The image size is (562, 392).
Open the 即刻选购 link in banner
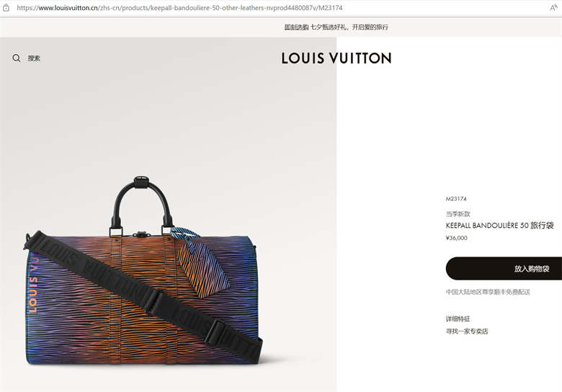(x=296, y=27)
